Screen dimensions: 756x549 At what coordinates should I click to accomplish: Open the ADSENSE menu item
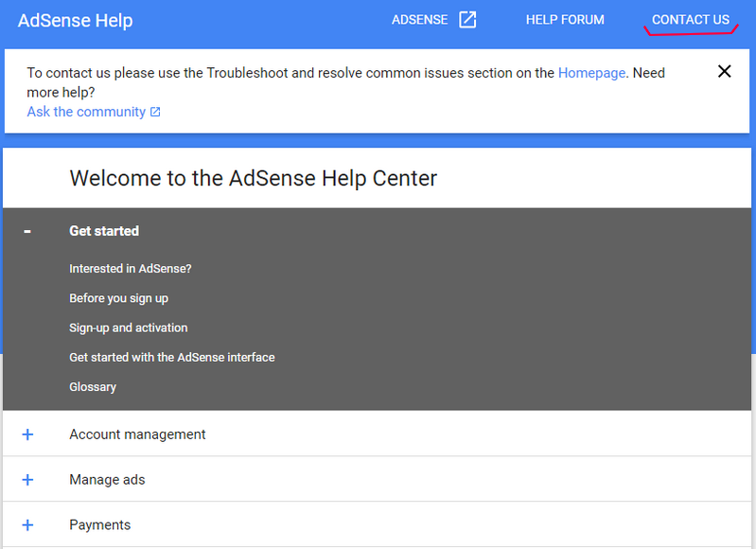pos(419,20)
